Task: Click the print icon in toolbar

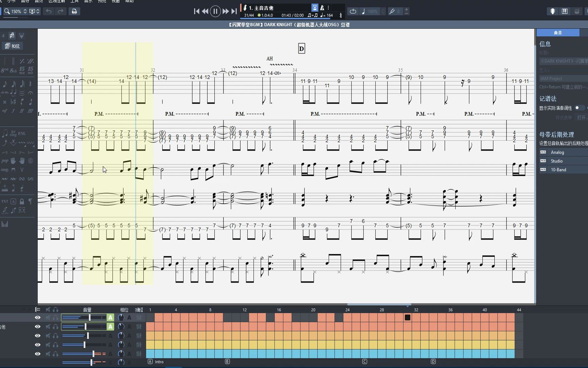Action: 74,11
